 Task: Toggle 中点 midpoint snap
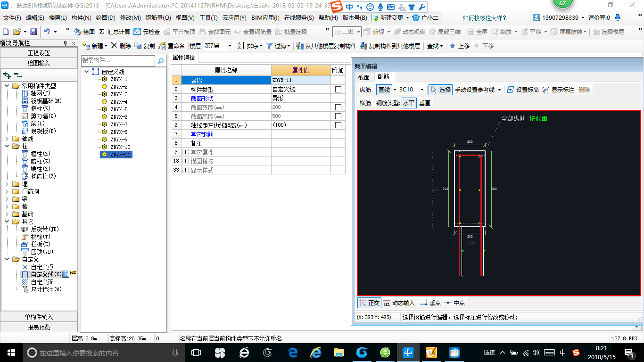click(454, 303)
